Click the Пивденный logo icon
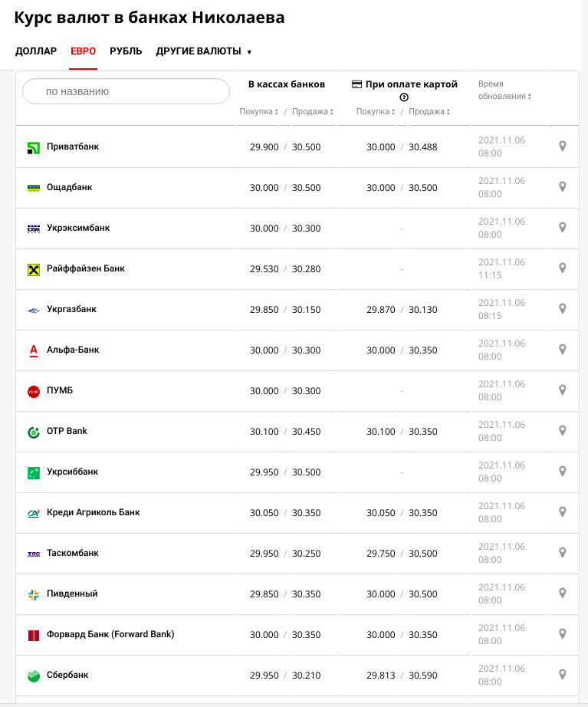588x707 pixels. coord(34,595)
